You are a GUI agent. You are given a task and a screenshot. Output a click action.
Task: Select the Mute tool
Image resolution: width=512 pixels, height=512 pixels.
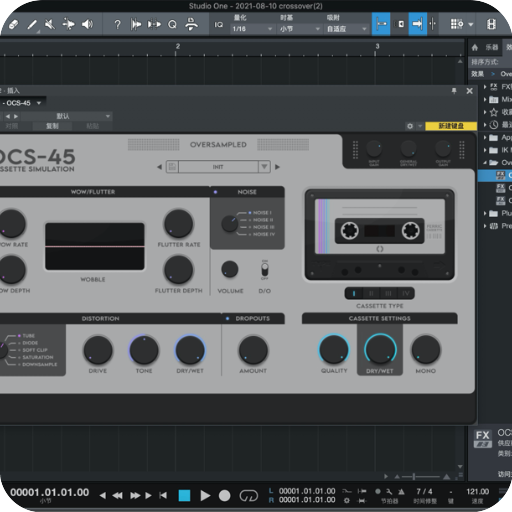pos(50,24)
